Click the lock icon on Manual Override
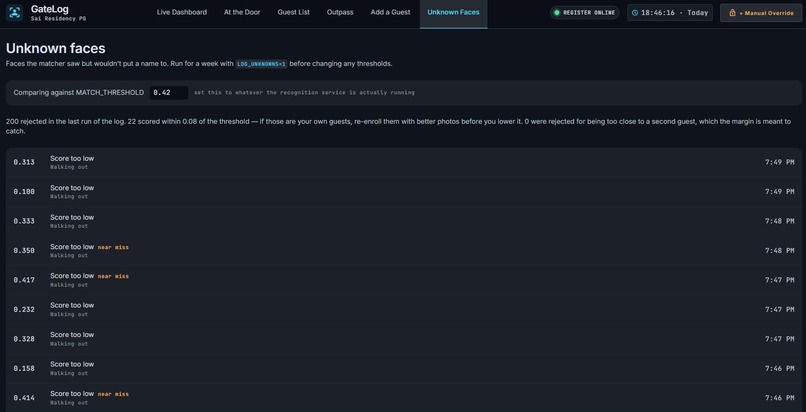 click(x=732, y=13)
